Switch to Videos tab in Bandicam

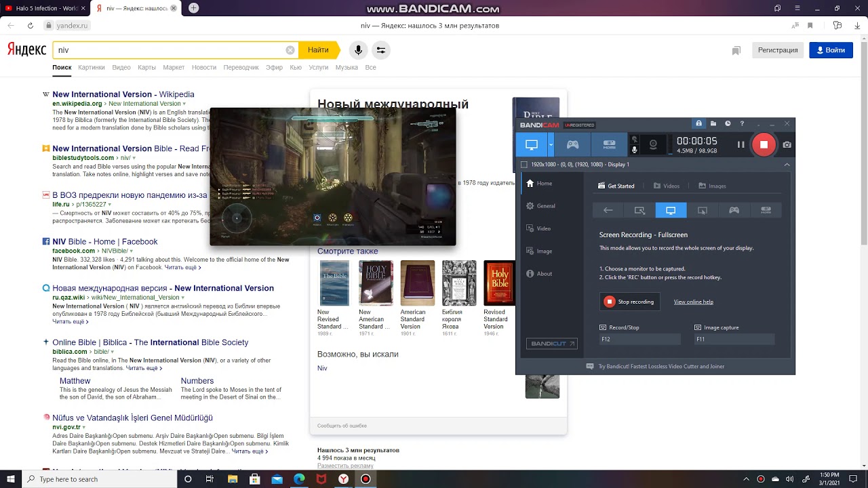click(667, 186)
